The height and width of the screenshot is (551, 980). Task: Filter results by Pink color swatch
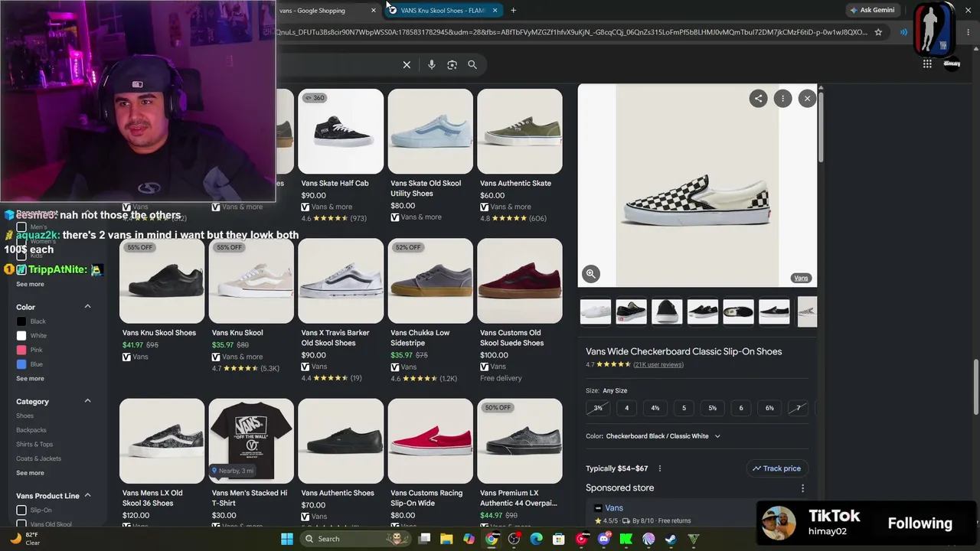tap(21, 350)
